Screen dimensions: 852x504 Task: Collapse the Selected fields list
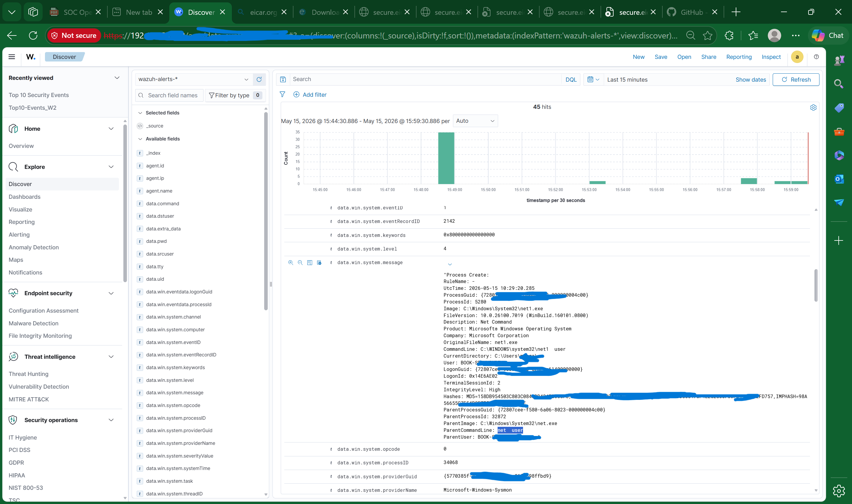coord(140,113)
